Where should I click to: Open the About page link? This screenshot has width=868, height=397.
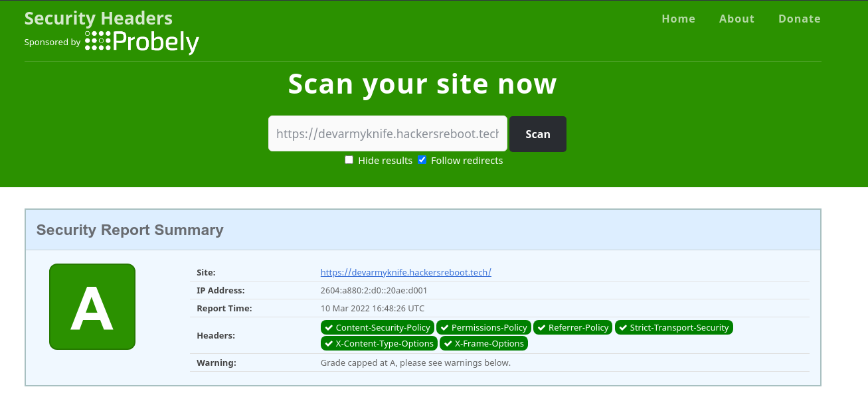point(737,19)
